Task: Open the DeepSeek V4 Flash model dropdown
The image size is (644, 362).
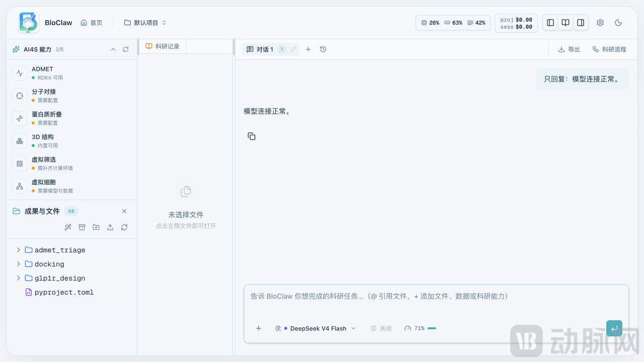Action: point(316,328)
